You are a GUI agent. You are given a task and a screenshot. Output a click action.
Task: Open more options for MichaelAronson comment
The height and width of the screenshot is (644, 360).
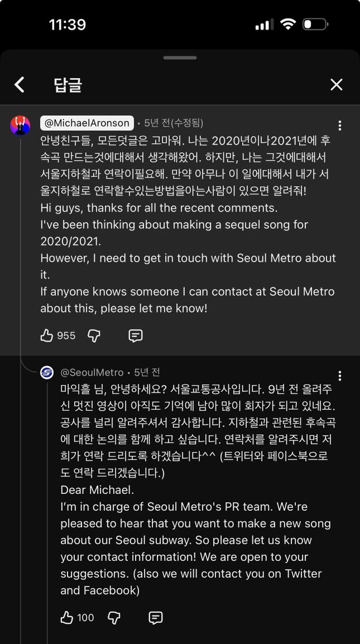[x=340, y=125]
